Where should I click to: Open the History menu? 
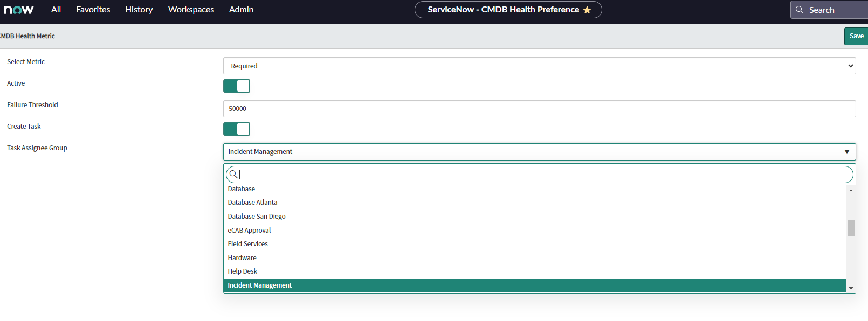139,10
